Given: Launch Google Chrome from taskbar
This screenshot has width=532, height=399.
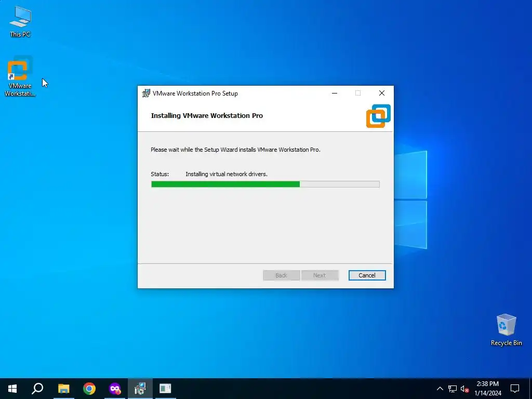Looking at the screenshot, I should [x=89, y=389].
